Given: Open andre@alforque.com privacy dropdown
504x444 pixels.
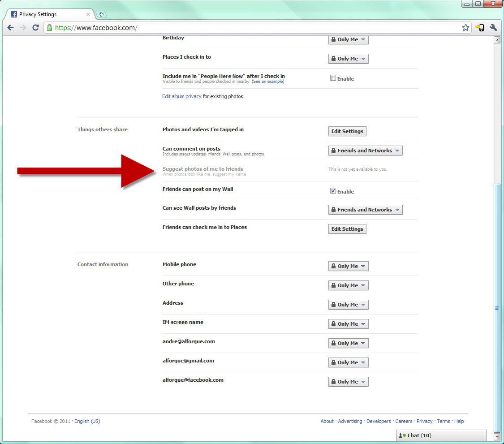Looking at the screenshot, I should [348, 343].
